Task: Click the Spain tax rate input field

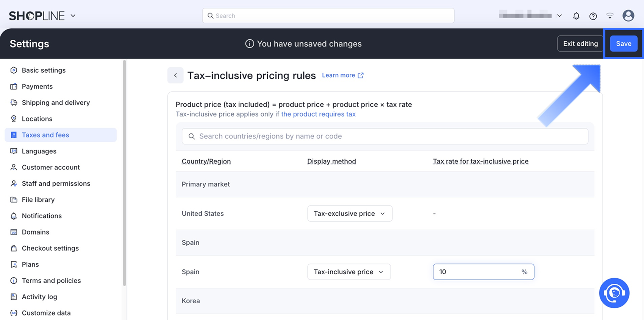Action: coord(478,272)
